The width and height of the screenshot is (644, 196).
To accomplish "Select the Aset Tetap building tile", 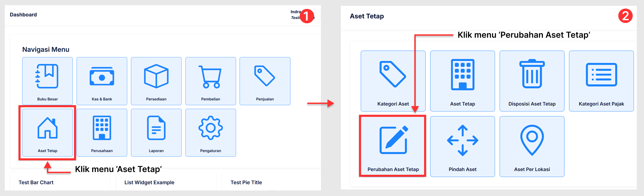I will pos(462,75).
